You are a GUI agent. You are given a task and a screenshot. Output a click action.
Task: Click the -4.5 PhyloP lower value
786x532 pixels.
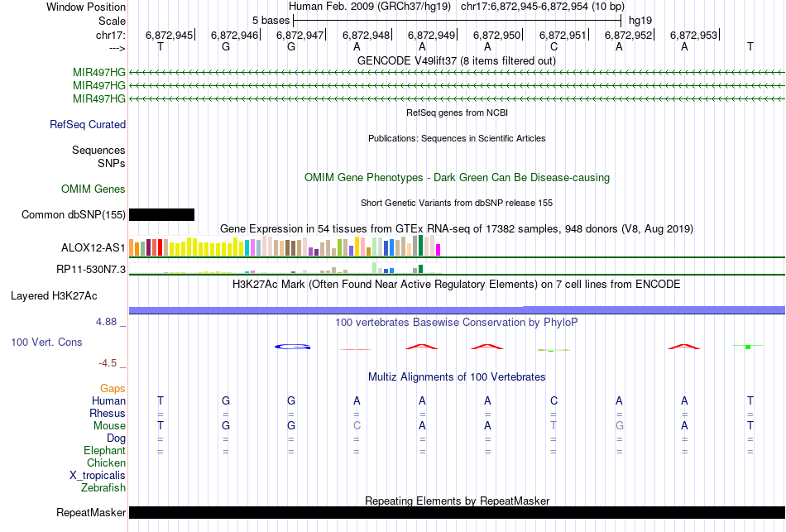pos(108,363)
